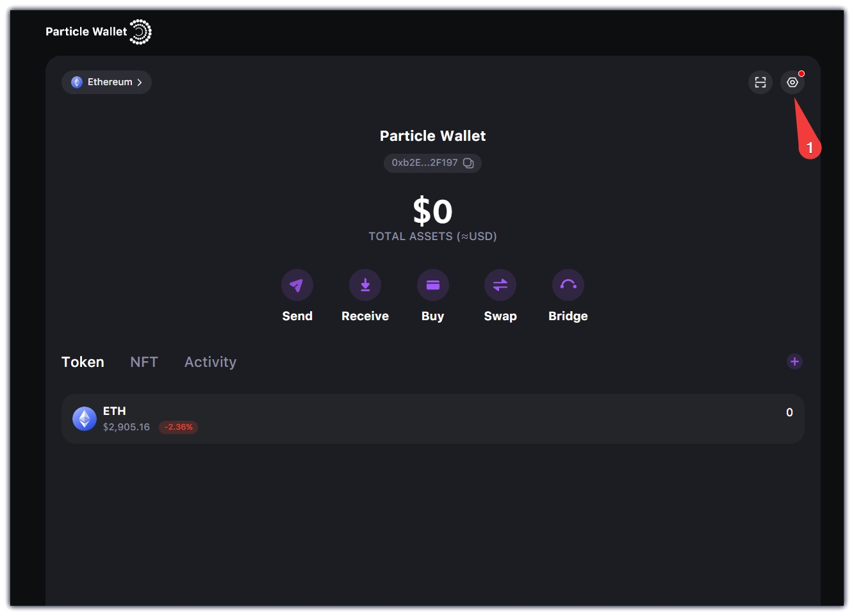Viewport: 854px width, 616px height.
Task: Open the Ethereum network selector
Action: click(x=106, y=82)
